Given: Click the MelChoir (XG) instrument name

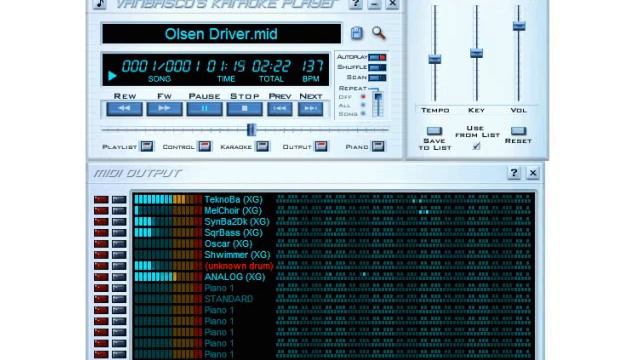Looking at the screenshot, I should point(233,211).
